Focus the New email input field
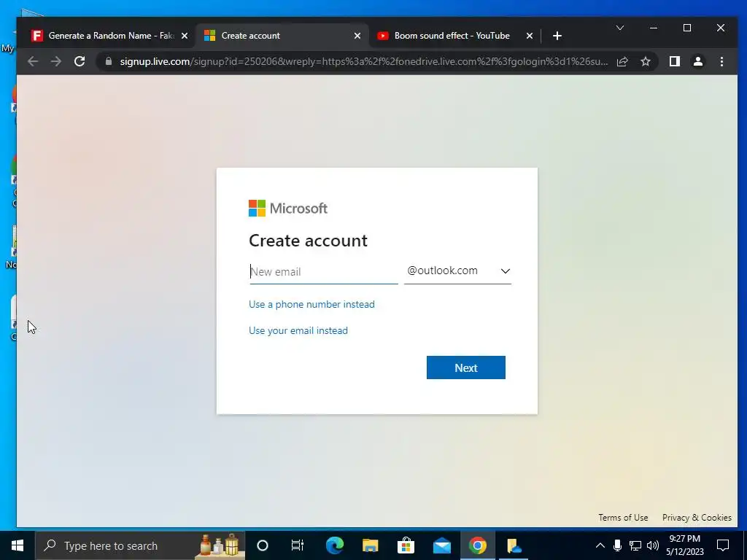Image resolution: width=747 pixels, height=560 pixels. tap(323, 272)
